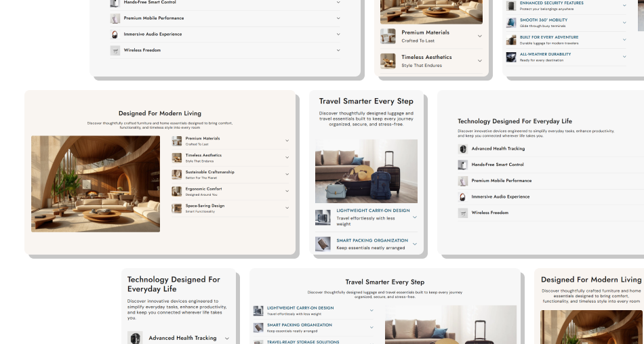Click the Lightweight Carry-On Design luggage icon in center card

323,217
